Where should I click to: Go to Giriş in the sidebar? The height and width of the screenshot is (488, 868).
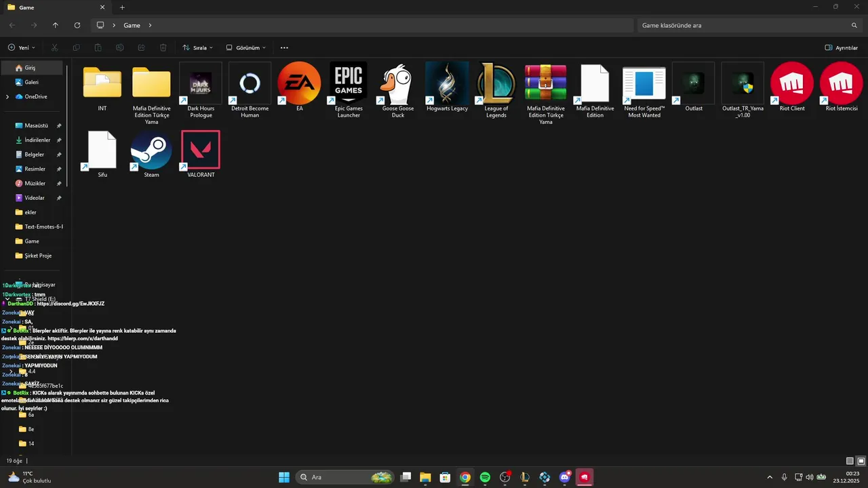click(x=33, y=68)
